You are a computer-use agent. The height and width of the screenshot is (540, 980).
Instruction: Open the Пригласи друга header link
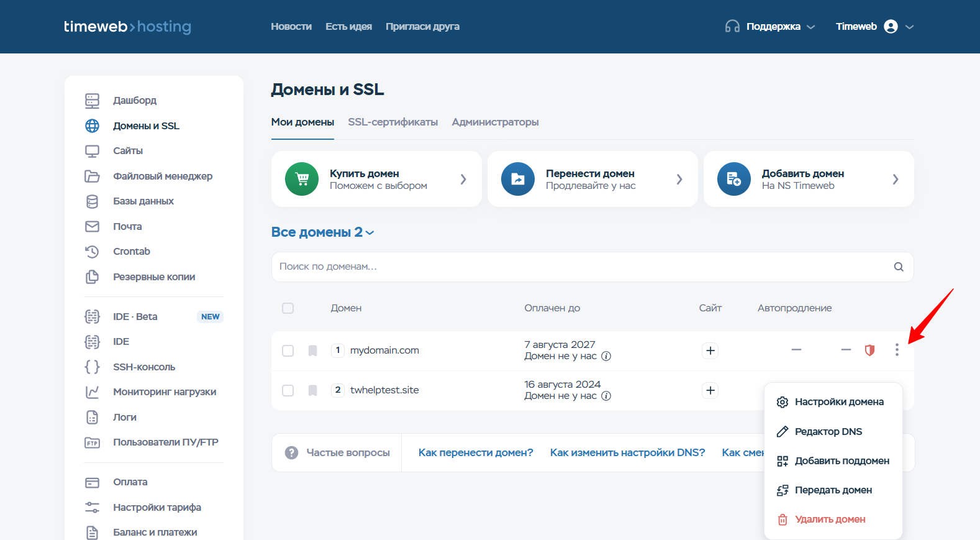pyautogui.click(x=422, y=27)
